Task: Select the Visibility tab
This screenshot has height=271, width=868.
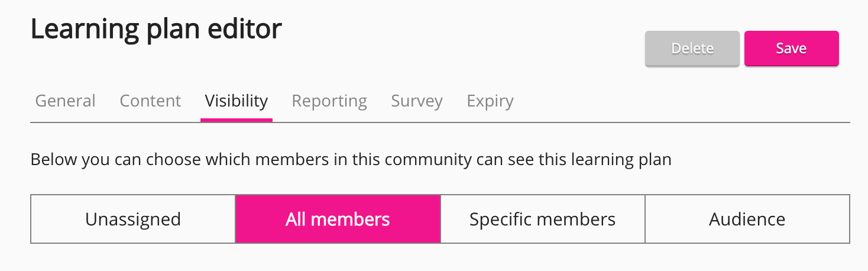Action: 237,101
